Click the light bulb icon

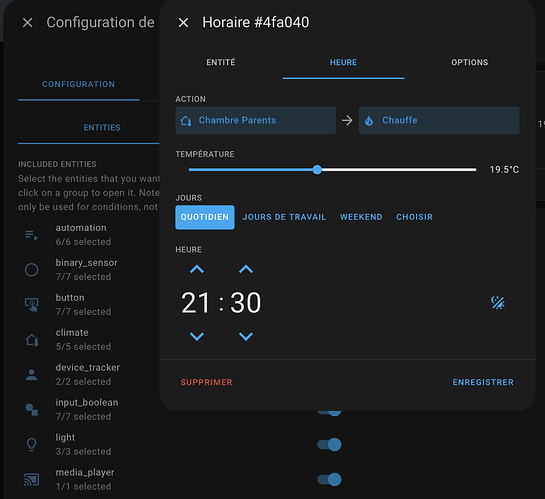click(32, 444)
